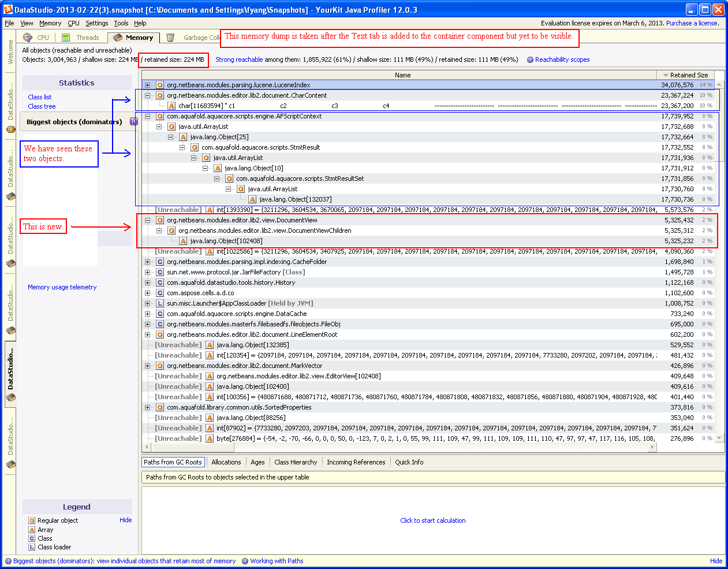Click the Strong reachable link

click(x=239, y=59)
